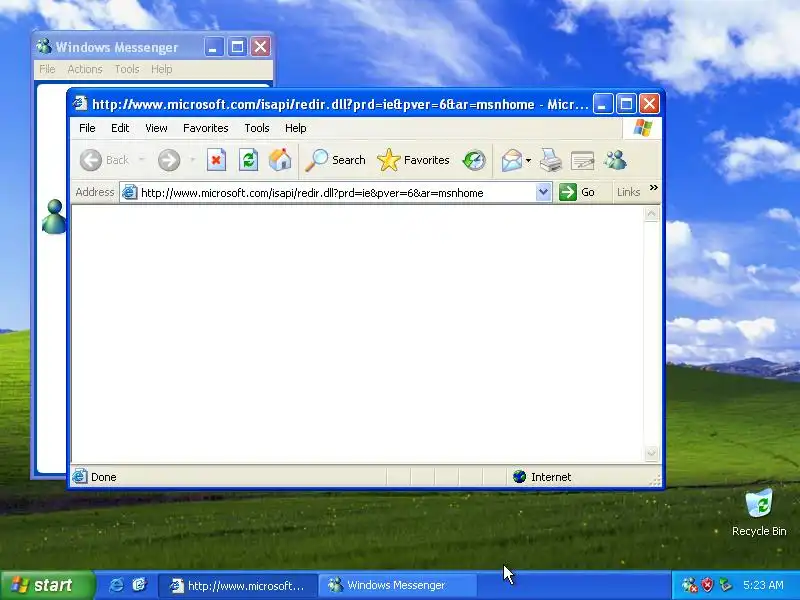Click the scroll down arrow in IE
Image resolution: width=800 pixels, height=600 pixels.
pos(651,453)
